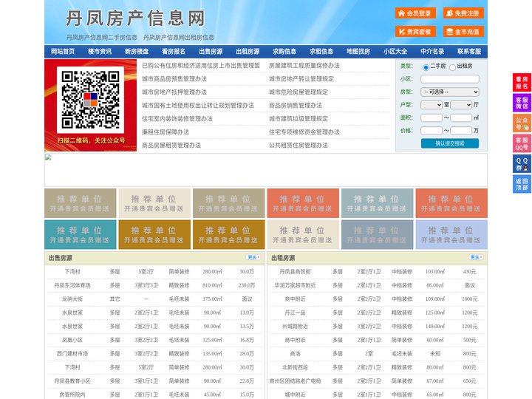The image size is (532, 399).
Task: Click the 看房报名 floating sidebar icon
Action: point(522,83)
